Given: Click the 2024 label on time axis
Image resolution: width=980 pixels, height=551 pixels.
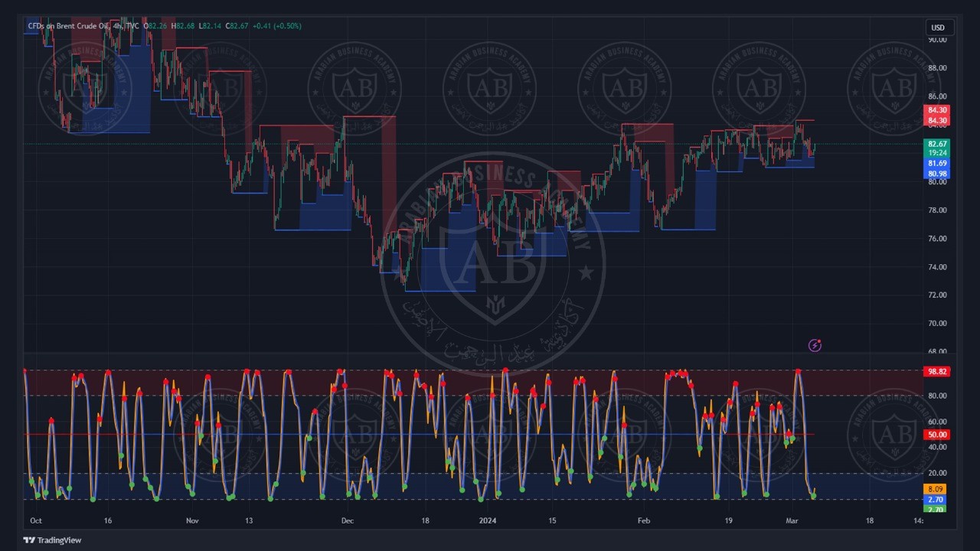Looking at the screenshot, I should tap(487, 521).
